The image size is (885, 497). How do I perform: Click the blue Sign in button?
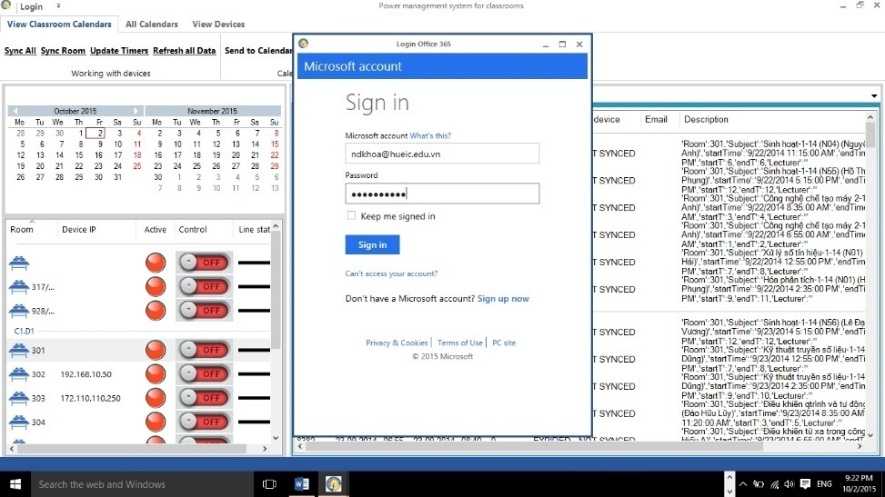tap(372, 245)
